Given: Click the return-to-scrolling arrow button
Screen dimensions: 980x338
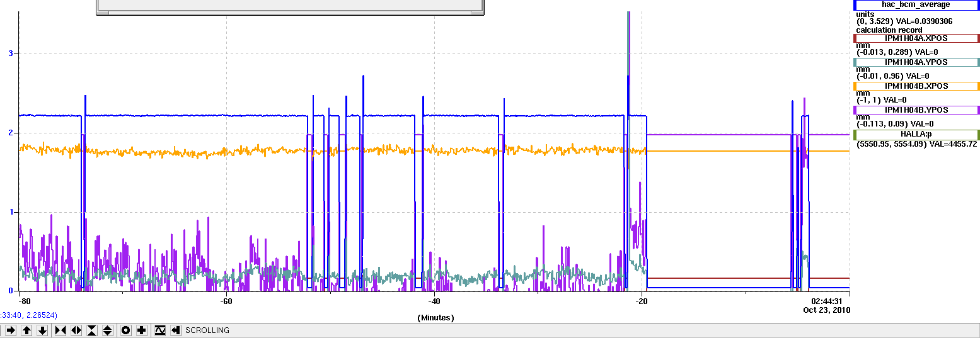Looking at the screenshot, I should [x=176, y=330].
